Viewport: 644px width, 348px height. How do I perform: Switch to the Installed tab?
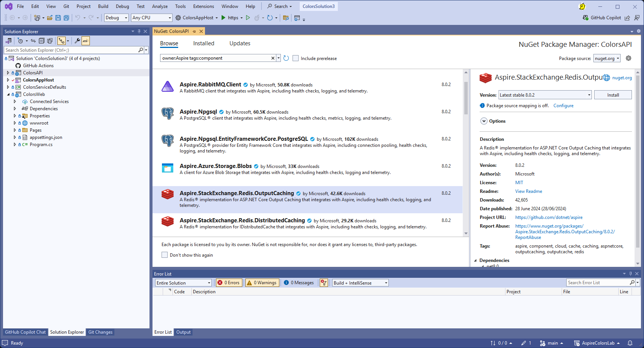click(203, 43)
